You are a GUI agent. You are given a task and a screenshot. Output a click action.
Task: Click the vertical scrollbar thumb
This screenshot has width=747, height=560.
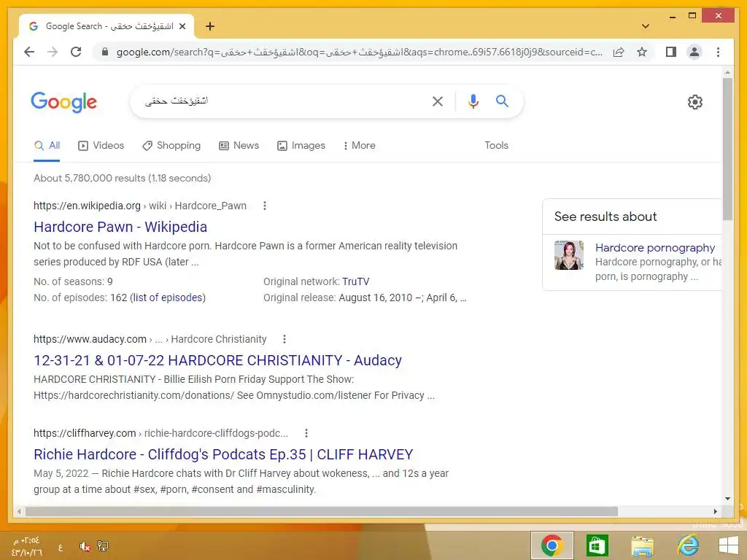pos(727,149)
